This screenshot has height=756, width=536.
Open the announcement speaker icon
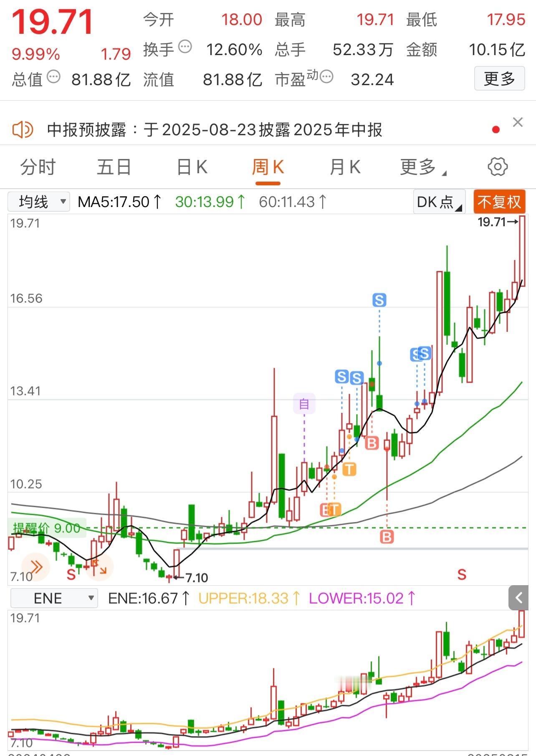23,130
